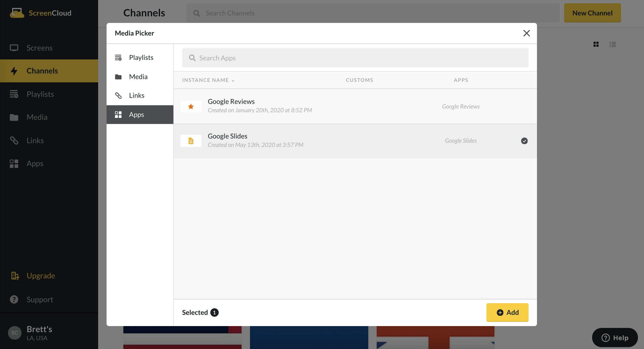Screen dimensions: 644x349
Task: Click the SC account avatar
Action: pos(15,333)
